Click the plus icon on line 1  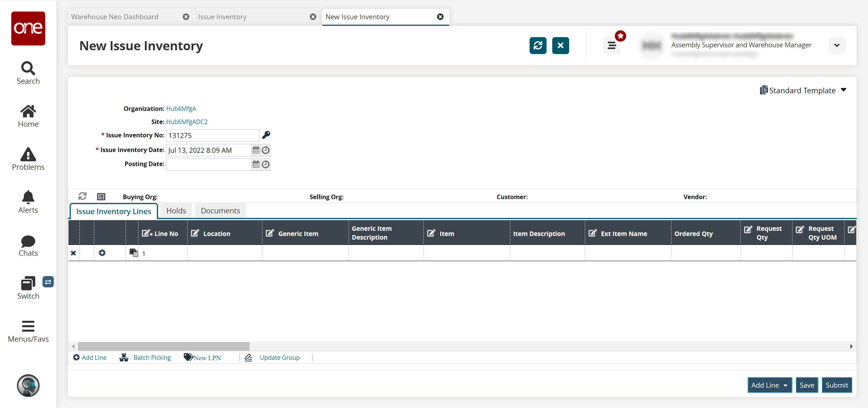(102, 253)
